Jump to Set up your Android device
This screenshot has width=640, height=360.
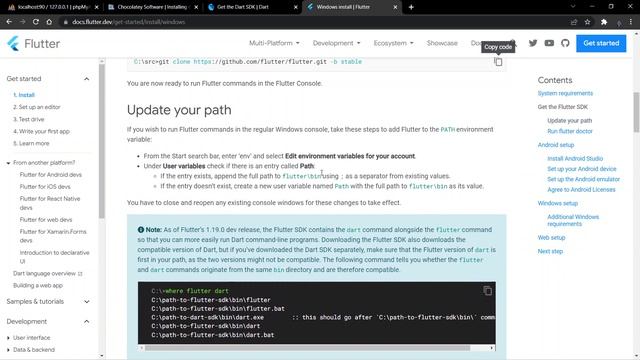[582, 169]
